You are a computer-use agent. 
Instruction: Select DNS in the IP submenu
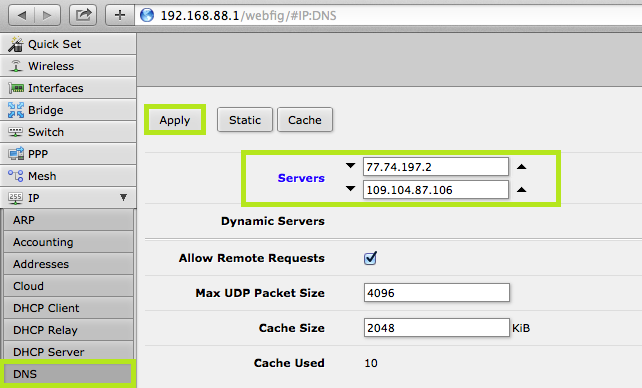click(68, 374)
